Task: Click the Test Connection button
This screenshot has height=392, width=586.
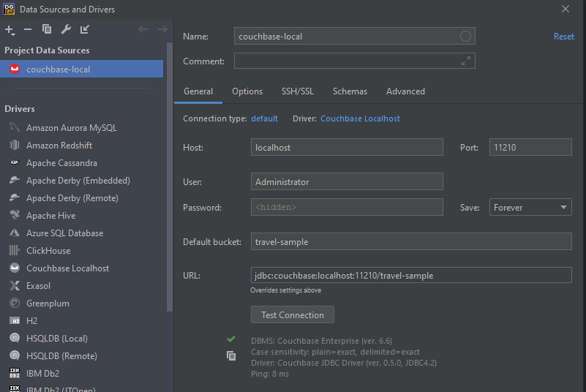Action: [292, 314]
